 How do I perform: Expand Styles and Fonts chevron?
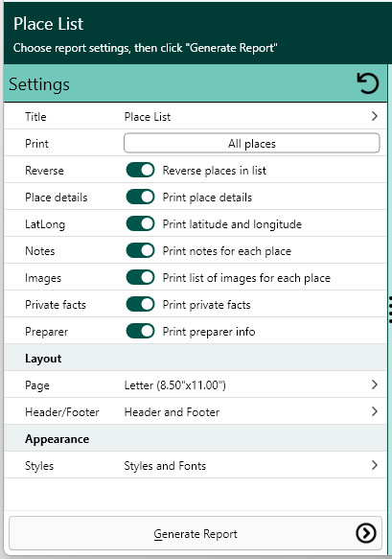click(x=374, y=465)
